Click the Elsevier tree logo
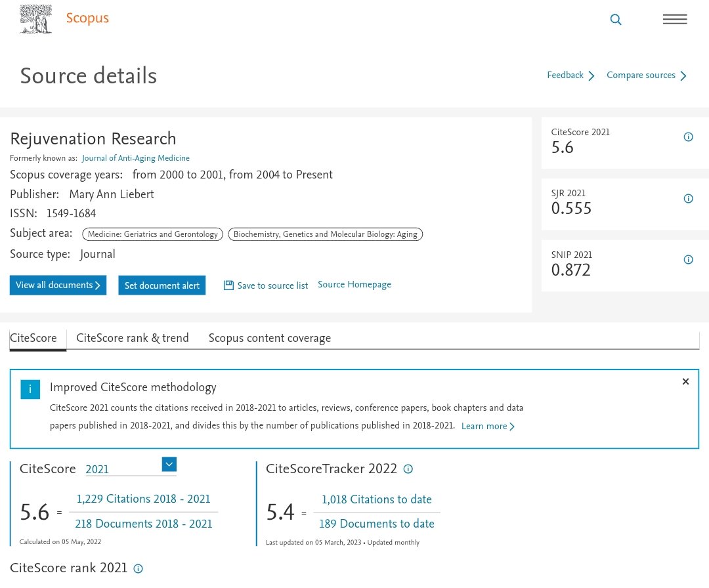709x588 pixels. (x=35, y=19)
